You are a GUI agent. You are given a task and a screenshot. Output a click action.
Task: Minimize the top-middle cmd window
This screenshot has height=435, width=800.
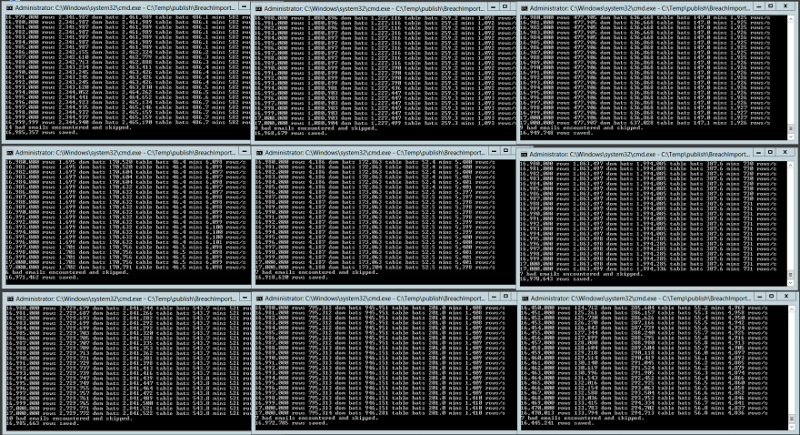pos(493,7)
